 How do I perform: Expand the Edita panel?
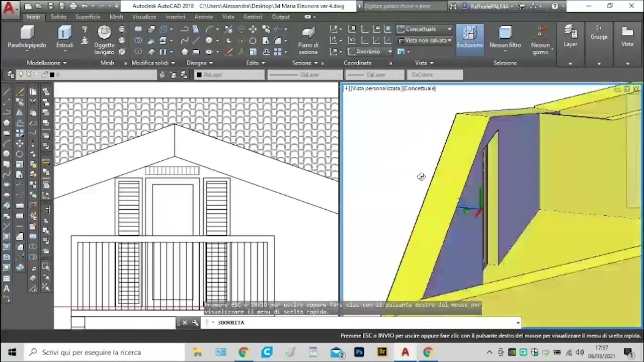256,63
